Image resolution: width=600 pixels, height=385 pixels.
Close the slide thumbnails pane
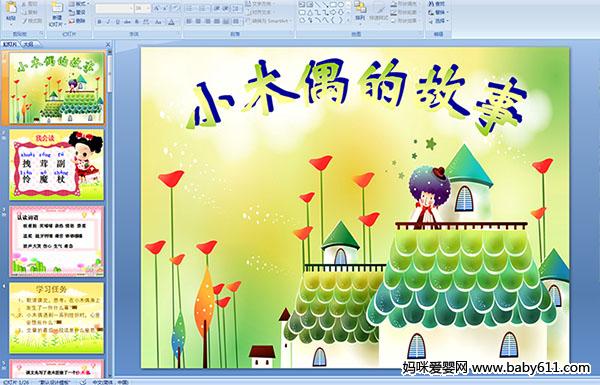[x=108, y=44]
